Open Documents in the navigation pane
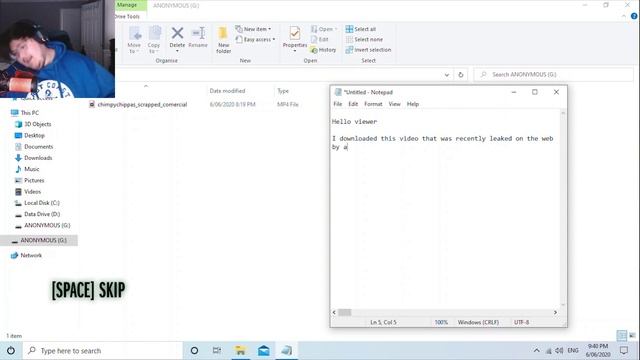This screenshot has width=640, height=360. pos(34,147)
